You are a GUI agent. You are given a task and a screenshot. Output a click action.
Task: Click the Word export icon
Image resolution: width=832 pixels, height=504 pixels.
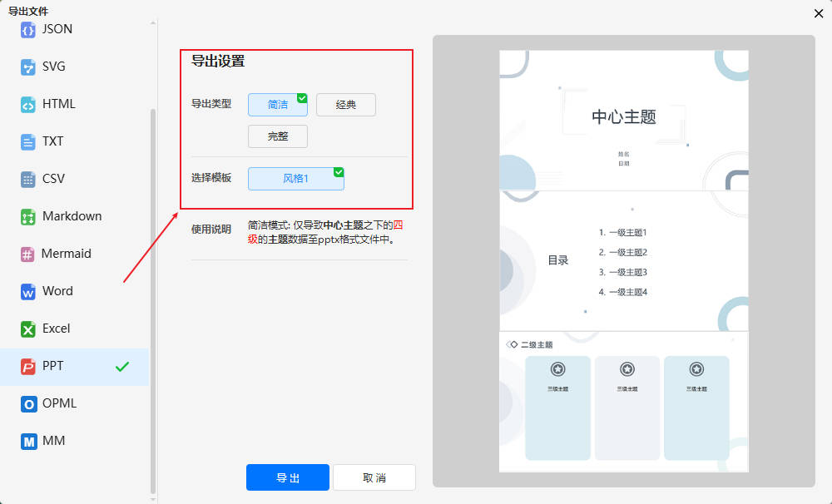click(28, 291)
